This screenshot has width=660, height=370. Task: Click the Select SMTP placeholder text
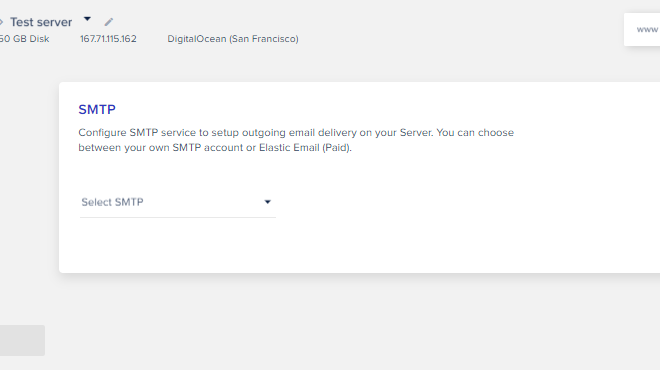[112, 202]
